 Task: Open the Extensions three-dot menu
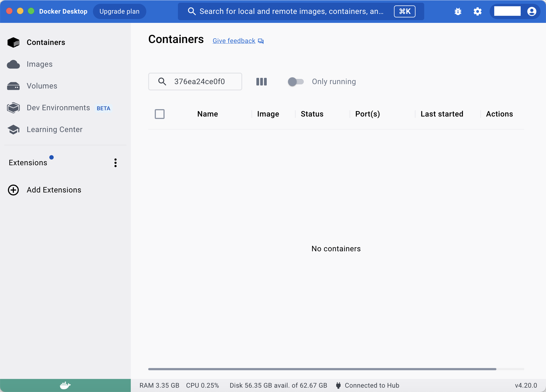pos(116,163)
